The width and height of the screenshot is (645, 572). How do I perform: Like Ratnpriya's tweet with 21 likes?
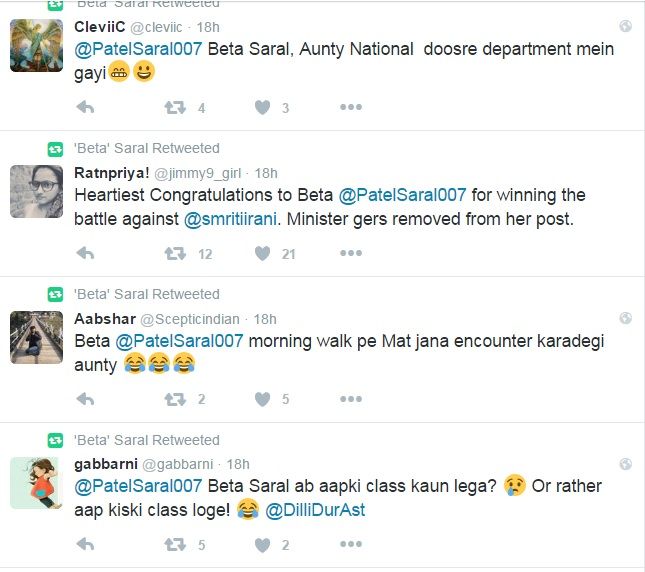(x=262, y=254)
